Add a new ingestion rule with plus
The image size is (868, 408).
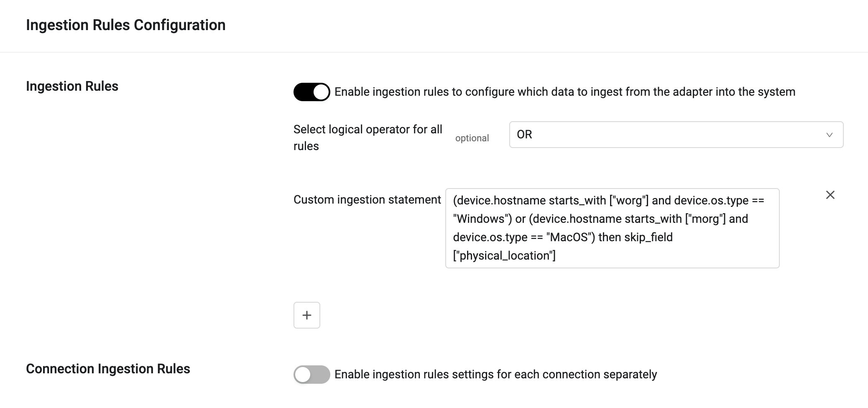click(306, 315)
